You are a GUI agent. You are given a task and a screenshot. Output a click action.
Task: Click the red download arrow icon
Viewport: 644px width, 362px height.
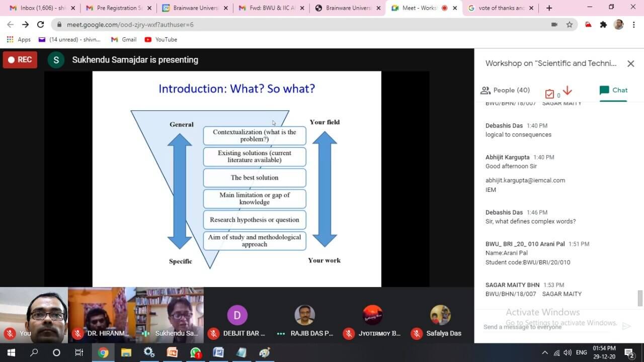[x=567, y=91]
